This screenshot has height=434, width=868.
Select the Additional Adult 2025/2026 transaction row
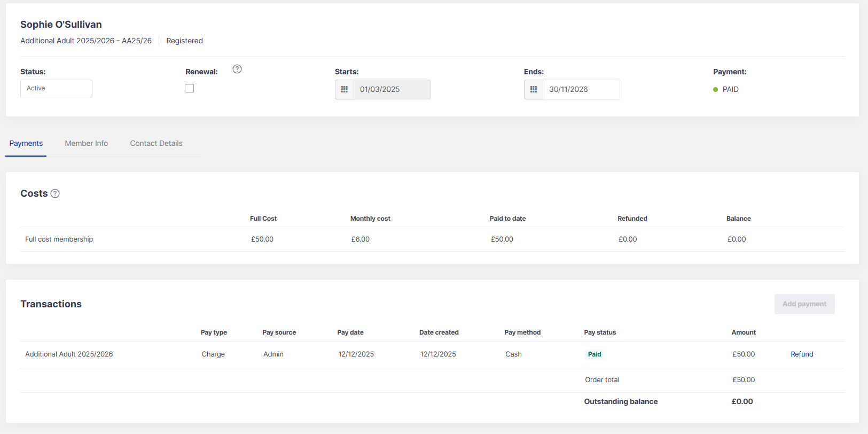coord(69,354)
